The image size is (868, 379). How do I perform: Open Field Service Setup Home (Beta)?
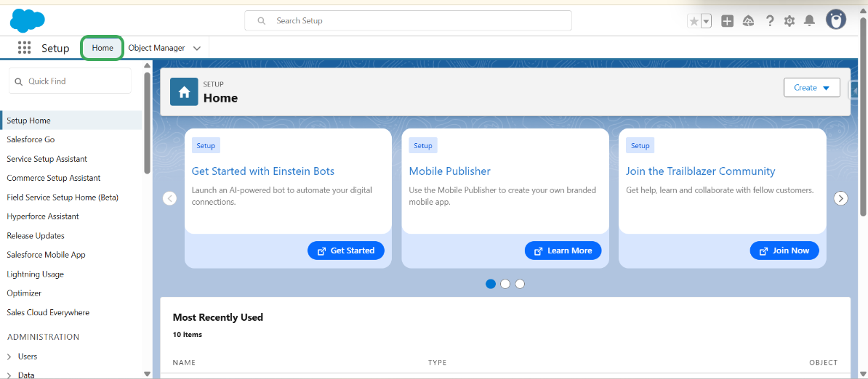63,197
